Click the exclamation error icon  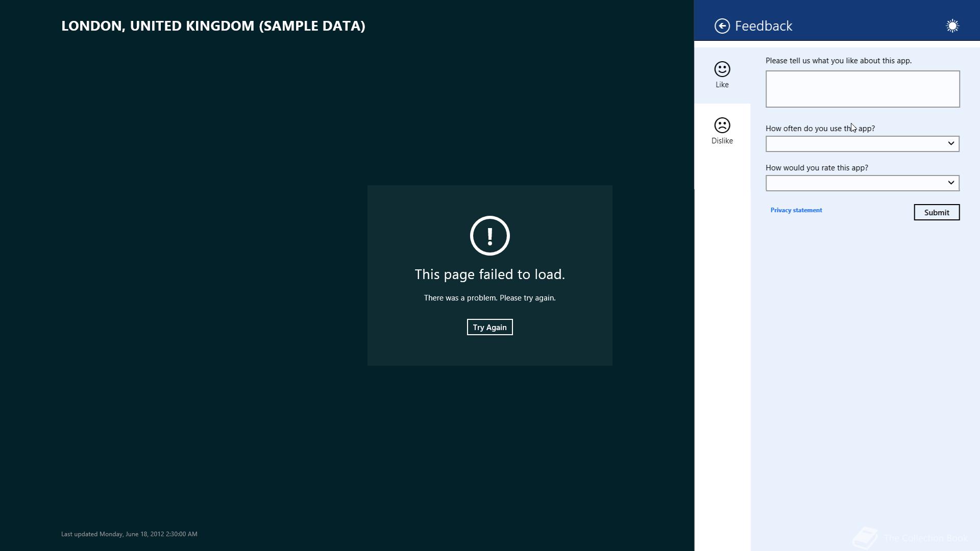pos(489,236)
